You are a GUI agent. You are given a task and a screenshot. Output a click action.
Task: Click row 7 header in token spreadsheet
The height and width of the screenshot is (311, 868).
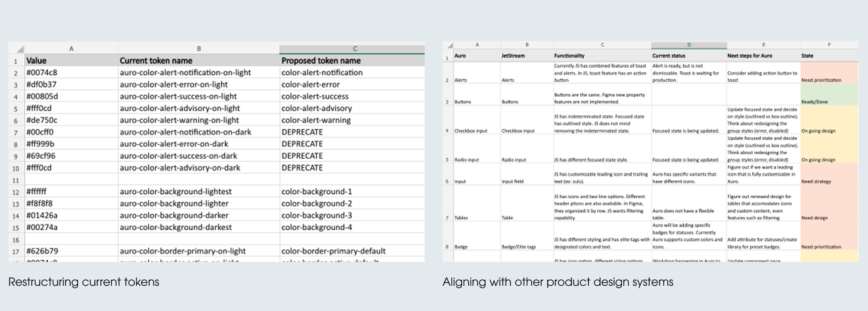pyautogui.click(x=16, y=132)
